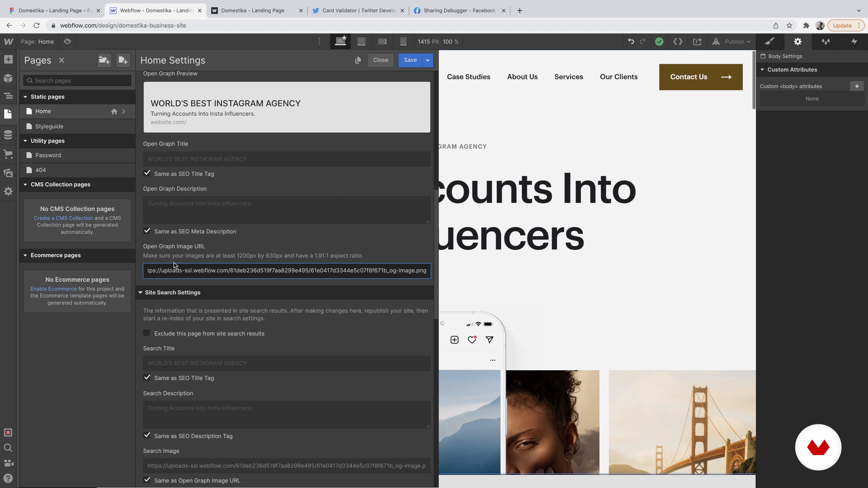Check Exclude this page from site search

(146, 333)
